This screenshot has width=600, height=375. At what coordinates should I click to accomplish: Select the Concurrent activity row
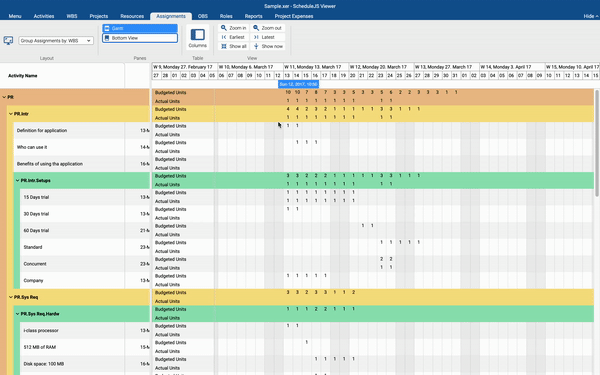tap(85, 264)
